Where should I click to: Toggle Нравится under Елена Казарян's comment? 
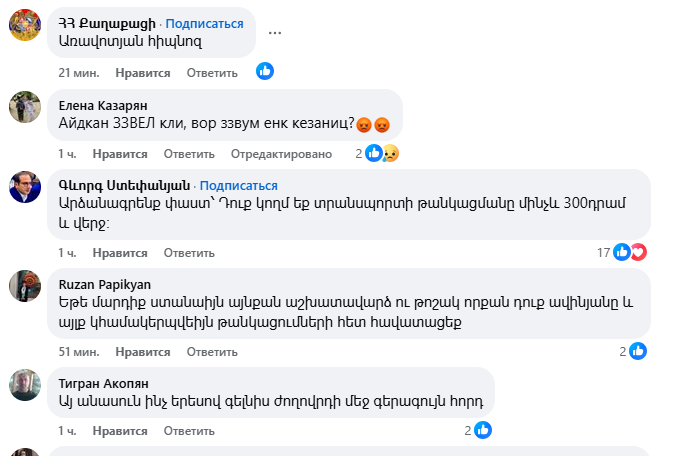(x=120, y=154)
